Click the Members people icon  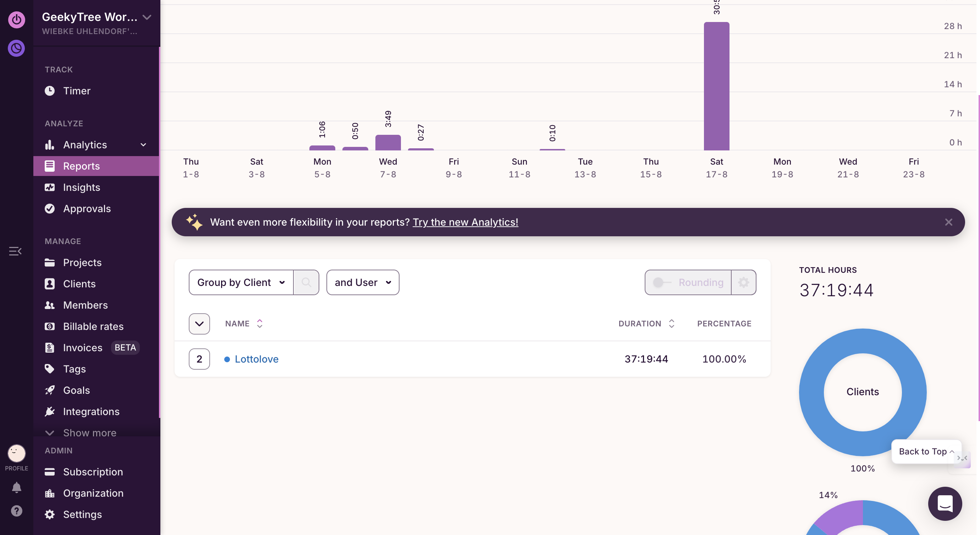(49, 305)
